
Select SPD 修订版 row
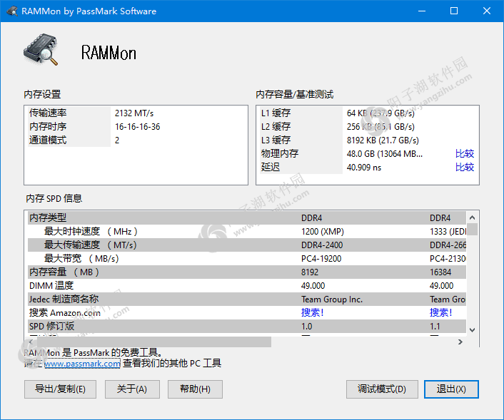tap(246, 327)
